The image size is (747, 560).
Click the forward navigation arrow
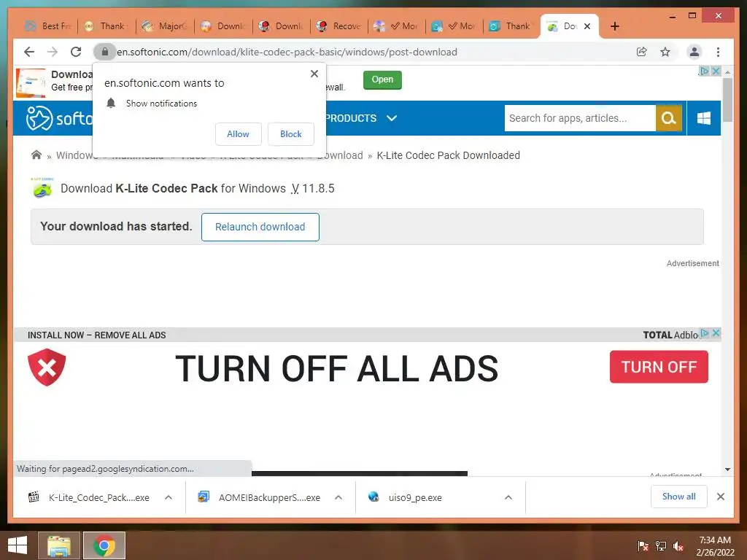[53, 52]
